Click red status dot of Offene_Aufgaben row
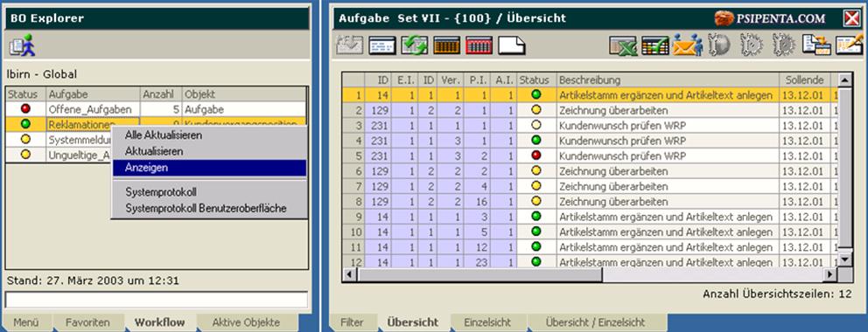This screenshot has width=868, height=332. 25,109
